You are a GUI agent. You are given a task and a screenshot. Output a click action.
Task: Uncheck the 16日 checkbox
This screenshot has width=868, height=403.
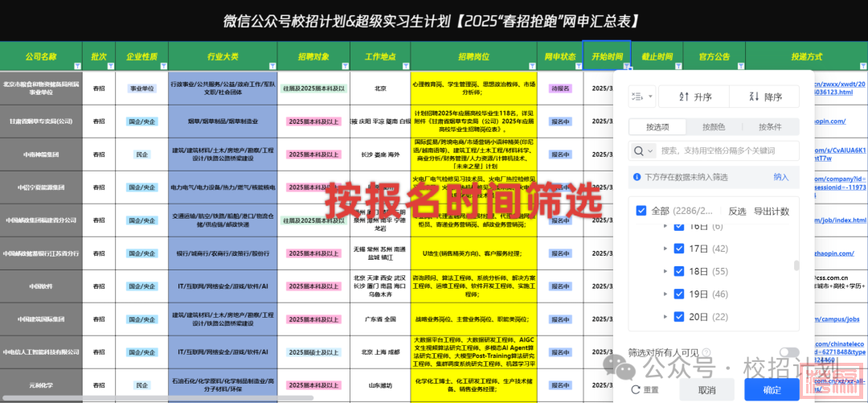click(678, 227)
